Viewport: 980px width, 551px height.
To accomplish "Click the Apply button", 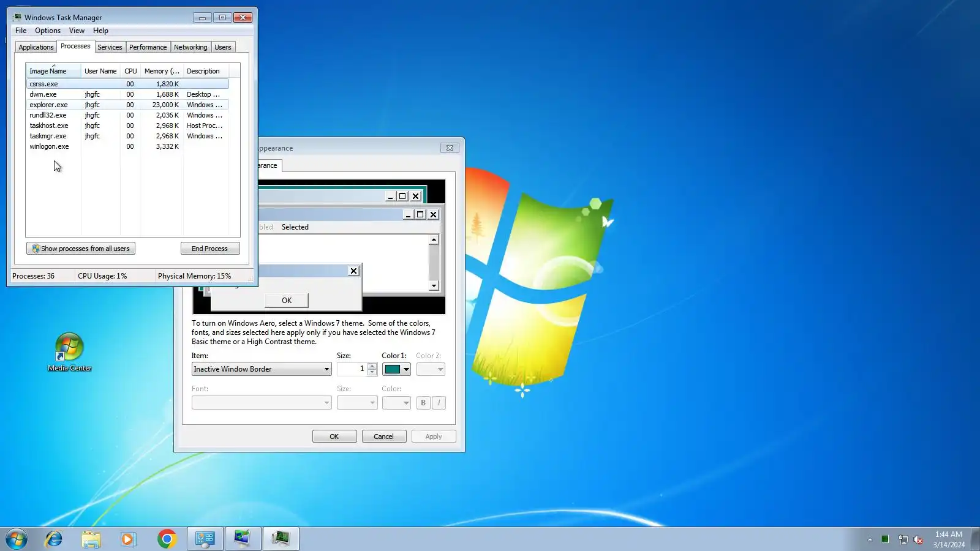I will tap(434, 437).
